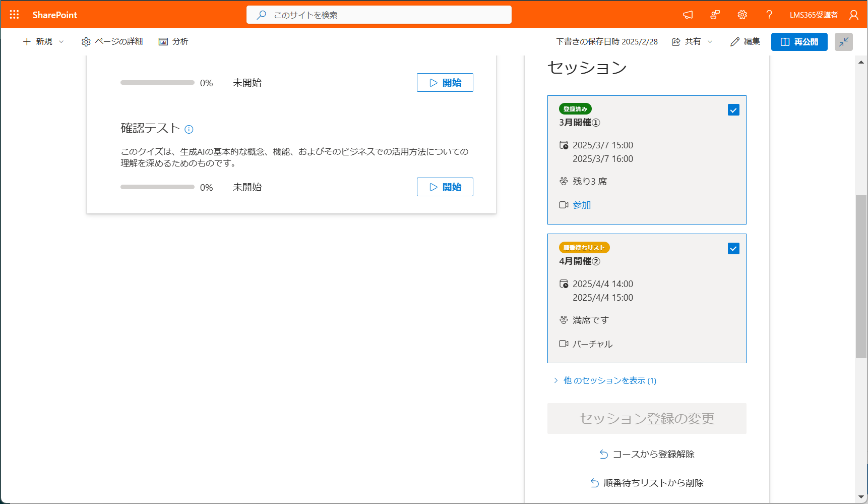Click the LMS365受講者 user name

[x=814, y=15]
